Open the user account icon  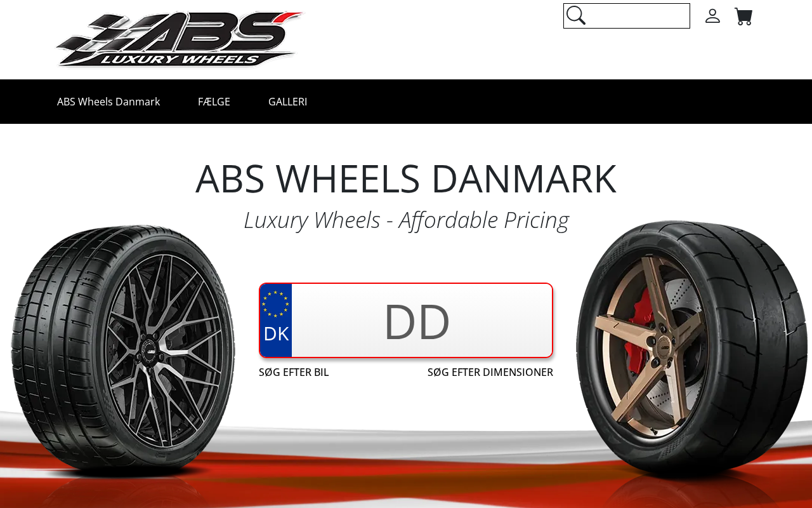click(712, 16)
